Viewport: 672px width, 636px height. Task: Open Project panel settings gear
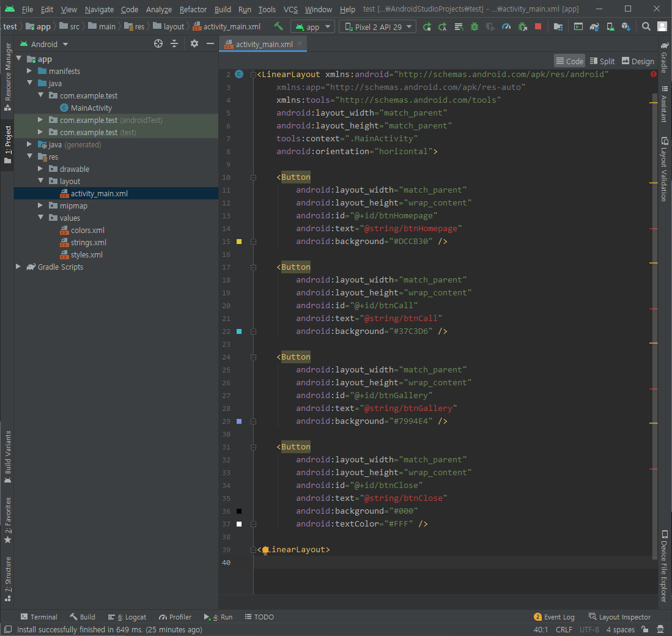tap(194, 43)
